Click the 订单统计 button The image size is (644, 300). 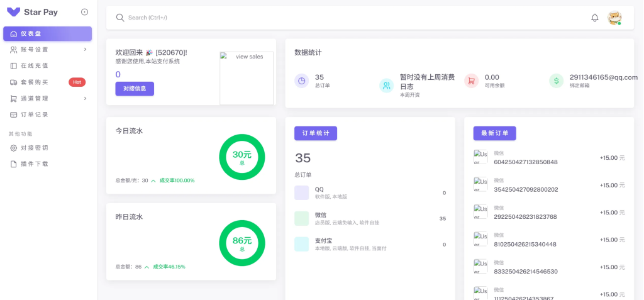coord(316,133)
